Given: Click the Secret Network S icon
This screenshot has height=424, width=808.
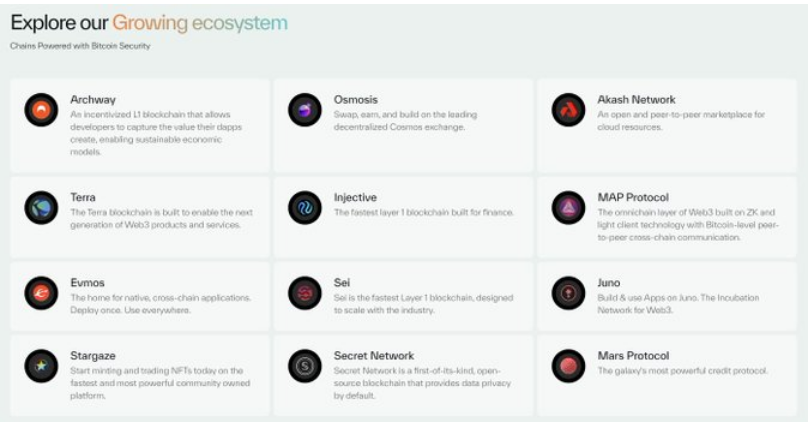Looking at the screenshot, I should pos(305,366).
